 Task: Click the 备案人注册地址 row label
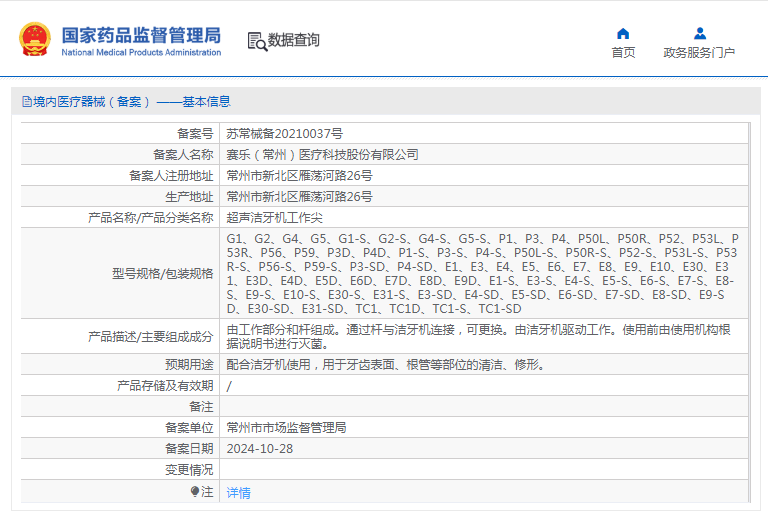click(171, 176)
